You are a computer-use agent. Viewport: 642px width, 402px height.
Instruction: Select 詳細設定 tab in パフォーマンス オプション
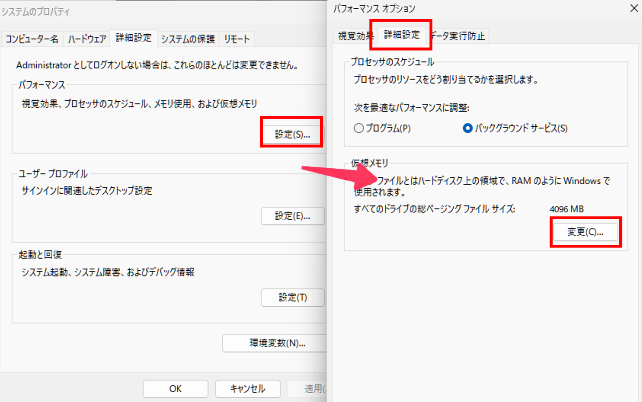402,35
